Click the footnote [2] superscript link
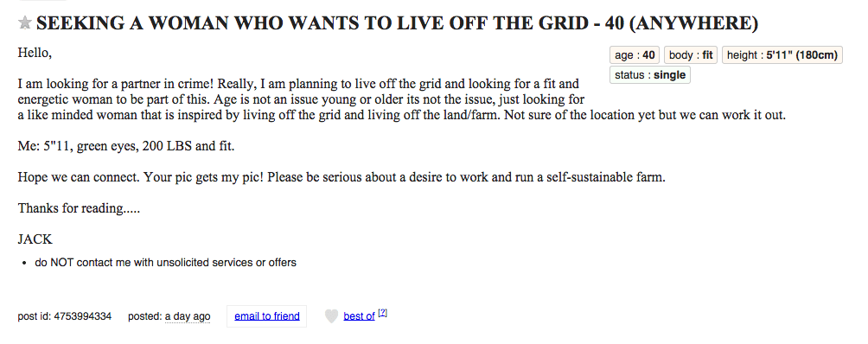Viewport: 868px width, 344px height. point(382,313)
